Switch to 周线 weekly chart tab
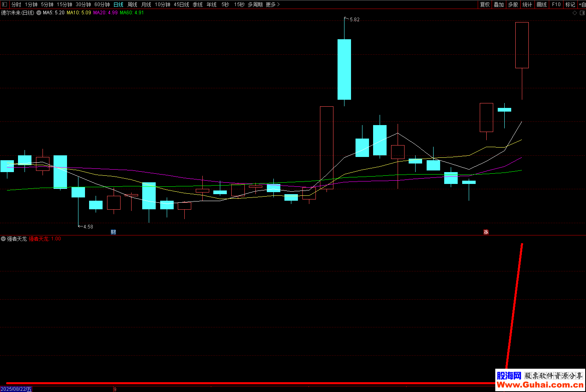586x392 pixels. [x=132, y=4]
